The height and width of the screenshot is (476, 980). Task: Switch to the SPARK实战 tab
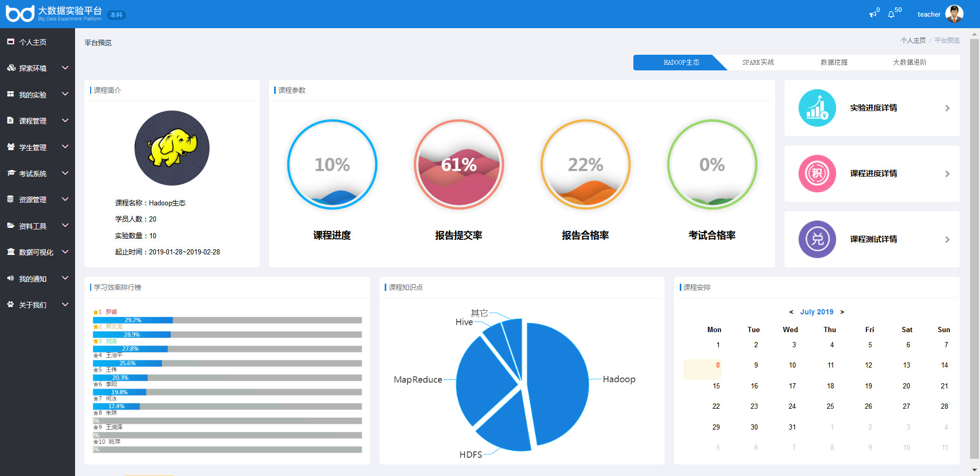tap(758, 63)
